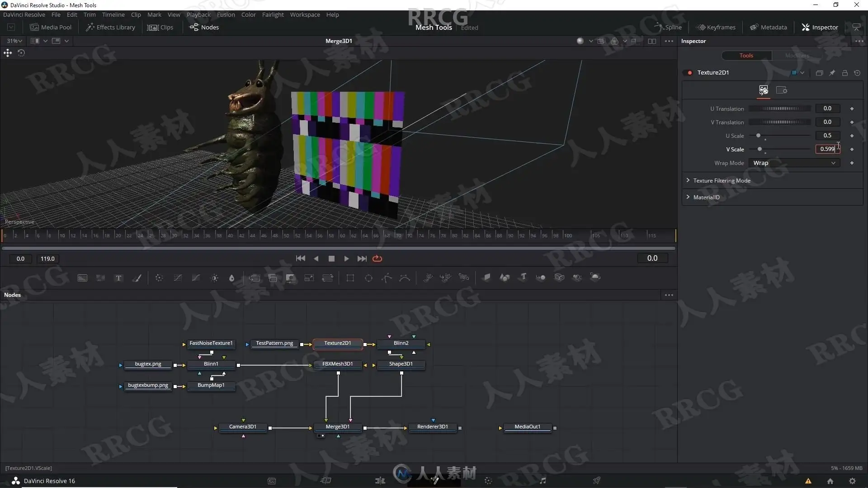Screen dimensions: 868x488
Task: Open the Fairlight menu
Action: click(273, 14)
